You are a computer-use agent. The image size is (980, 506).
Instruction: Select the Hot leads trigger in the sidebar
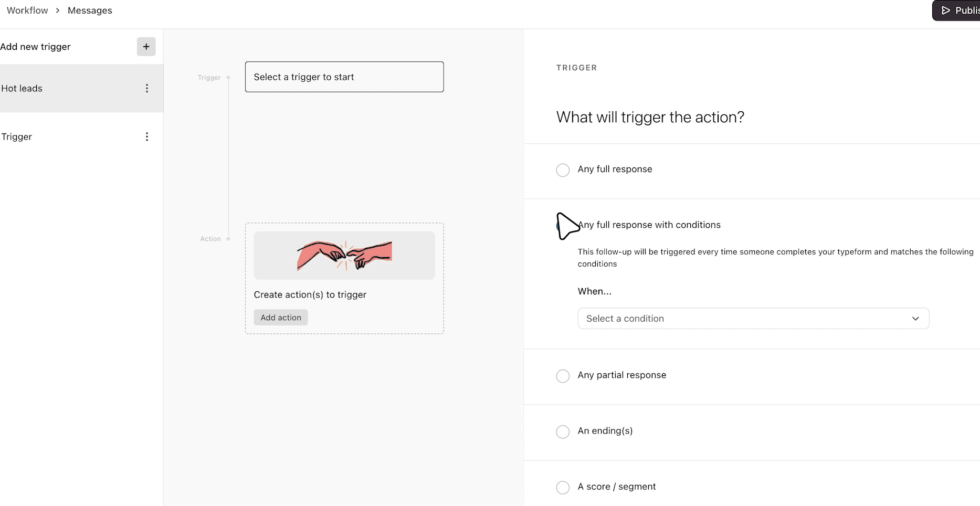click(68, 88)
